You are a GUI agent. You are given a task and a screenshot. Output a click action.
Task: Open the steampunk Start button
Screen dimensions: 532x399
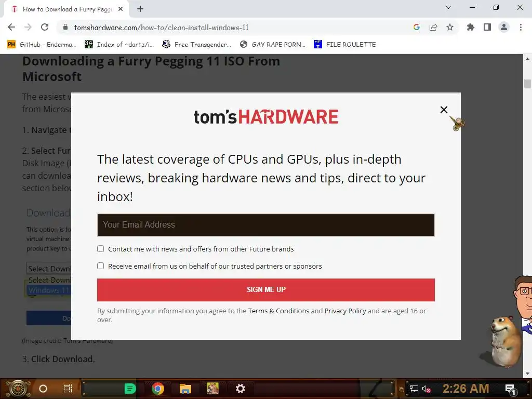18,389
